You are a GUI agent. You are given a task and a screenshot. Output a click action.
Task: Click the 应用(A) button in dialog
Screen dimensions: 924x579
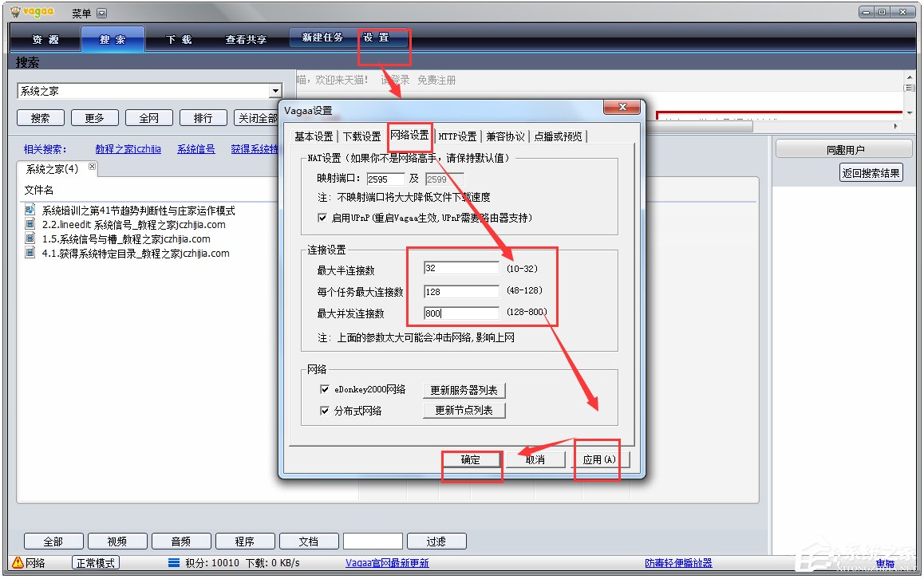[599, 459]
